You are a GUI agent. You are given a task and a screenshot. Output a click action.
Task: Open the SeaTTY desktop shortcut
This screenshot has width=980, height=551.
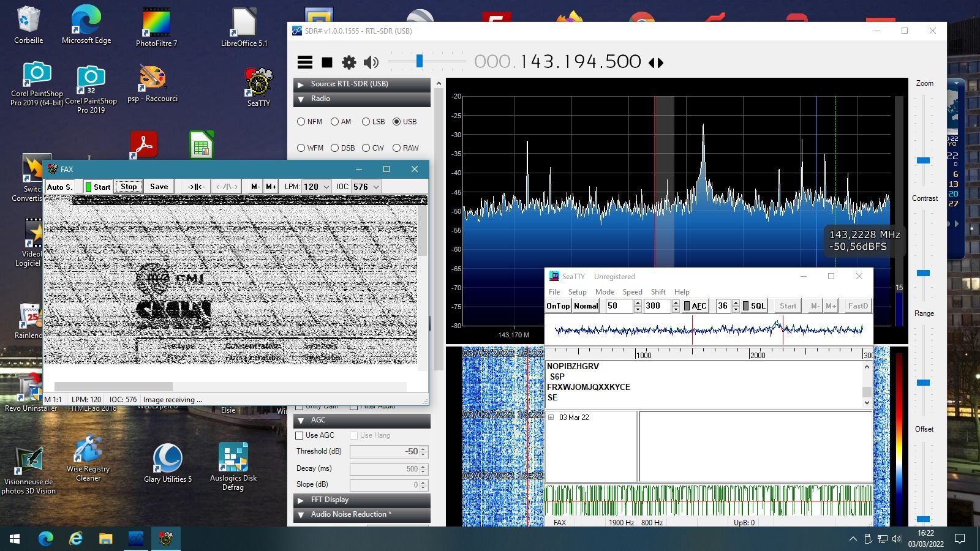258,87
